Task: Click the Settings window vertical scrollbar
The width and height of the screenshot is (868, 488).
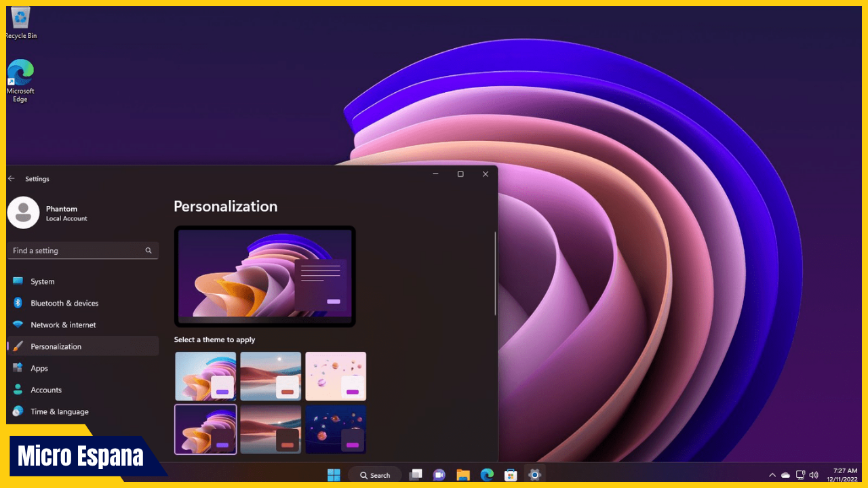Action: [x=496, y=274]
